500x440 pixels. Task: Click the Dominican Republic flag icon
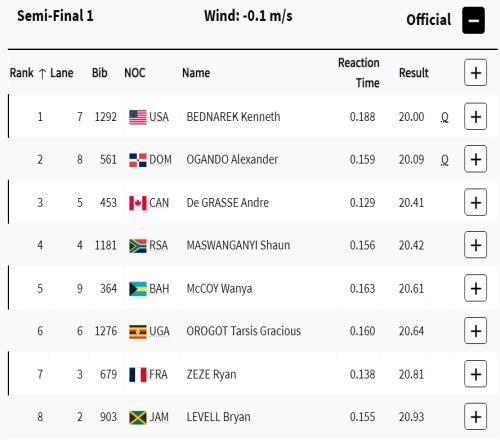(x=138, y=160)
